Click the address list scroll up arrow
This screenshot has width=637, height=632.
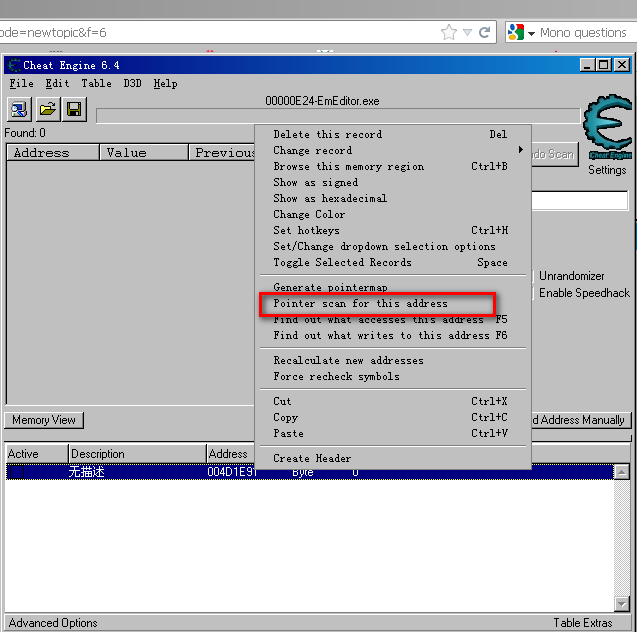point(622,472)
